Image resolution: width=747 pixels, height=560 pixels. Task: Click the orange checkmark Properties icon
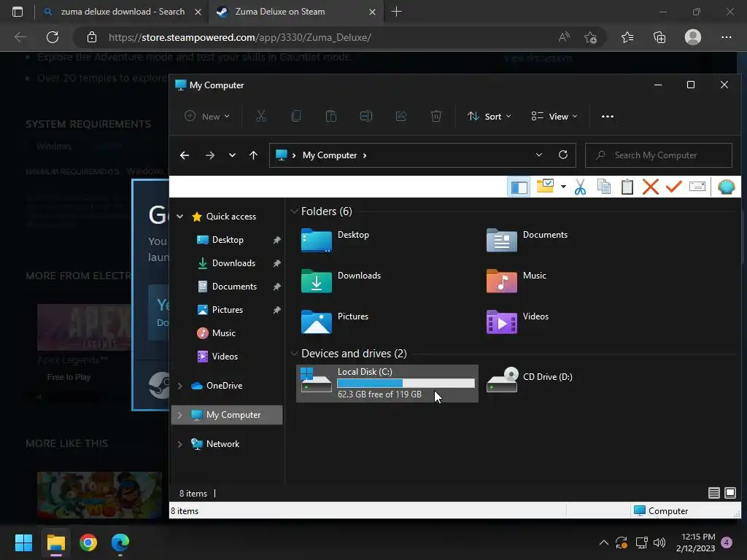pos(673,186)
